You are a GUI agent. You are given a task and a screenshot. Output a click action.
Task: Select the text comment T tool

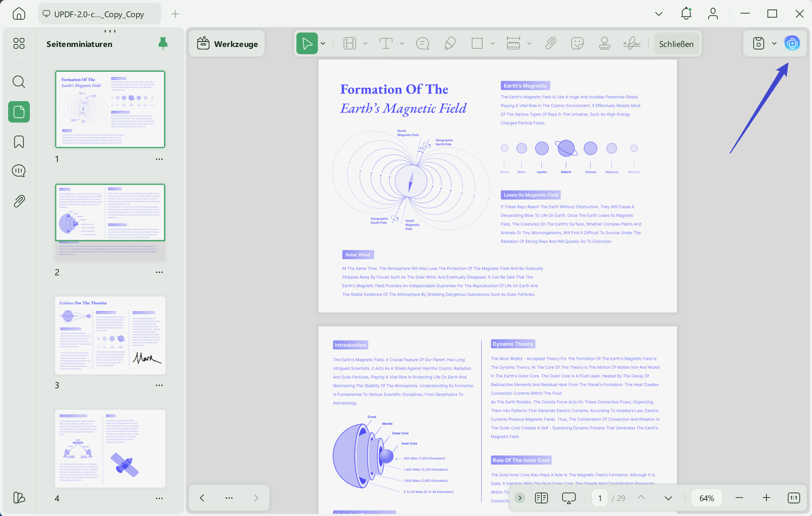coord(386,43)
